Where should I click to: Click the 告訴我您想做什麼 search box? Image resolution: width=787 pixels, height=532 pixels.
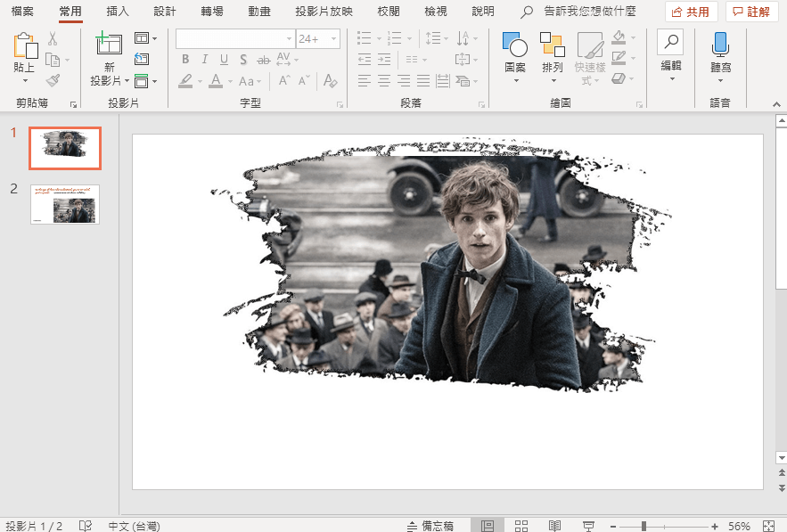click(590, 12)
